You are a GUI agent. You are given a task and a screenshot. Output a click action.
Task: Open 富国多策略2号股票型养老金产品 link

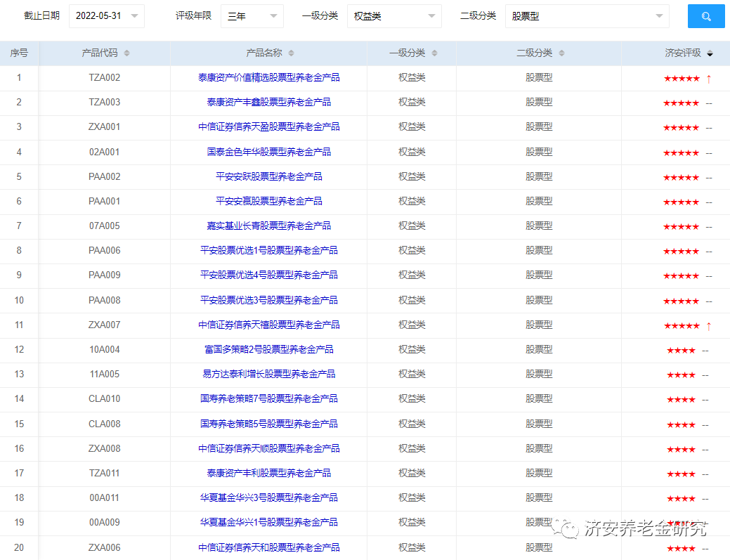(x=268, y=350)
